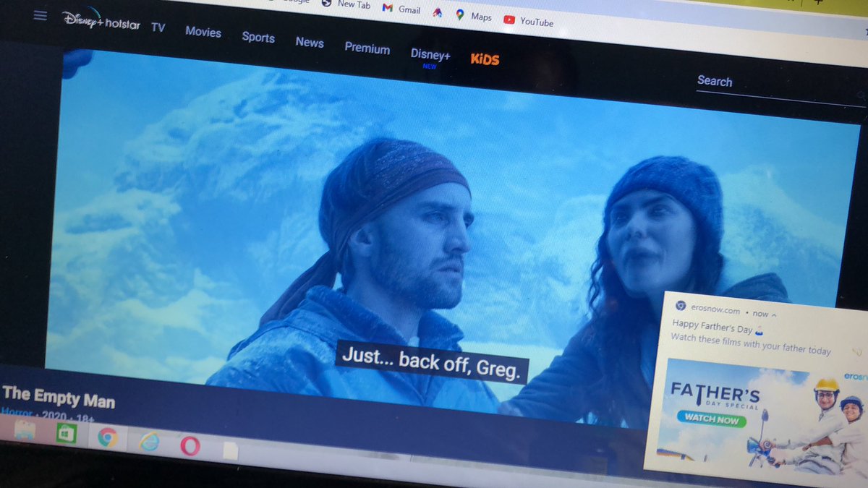
Task: Click the New Tab globe icon
Action: tap(326, 2)
